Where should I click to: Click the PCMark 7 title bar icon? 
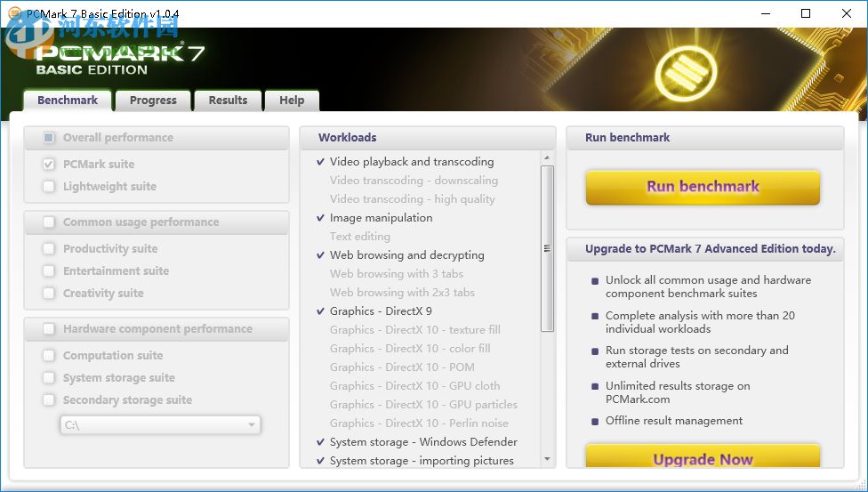tap(15, 13)
